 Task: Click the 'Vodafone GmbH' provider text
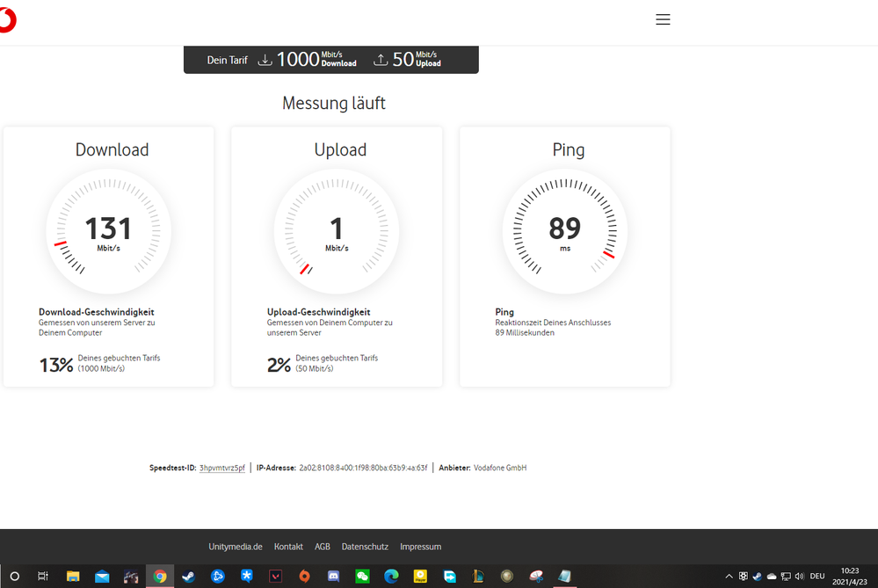(x=500, y=468)
